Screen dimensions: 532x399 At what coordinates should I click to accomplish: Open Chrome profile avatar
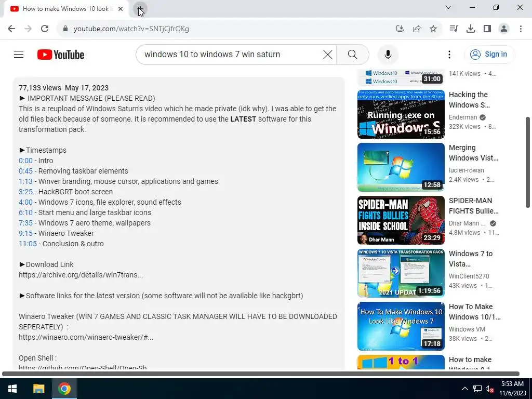coord(504,29)
